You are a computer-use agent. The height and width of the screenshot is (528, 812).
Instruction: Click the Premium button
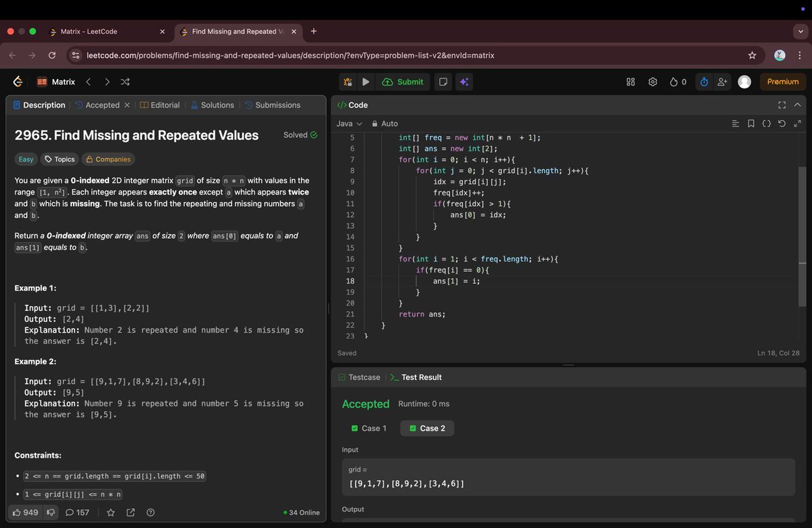click(x=783, y=82)
